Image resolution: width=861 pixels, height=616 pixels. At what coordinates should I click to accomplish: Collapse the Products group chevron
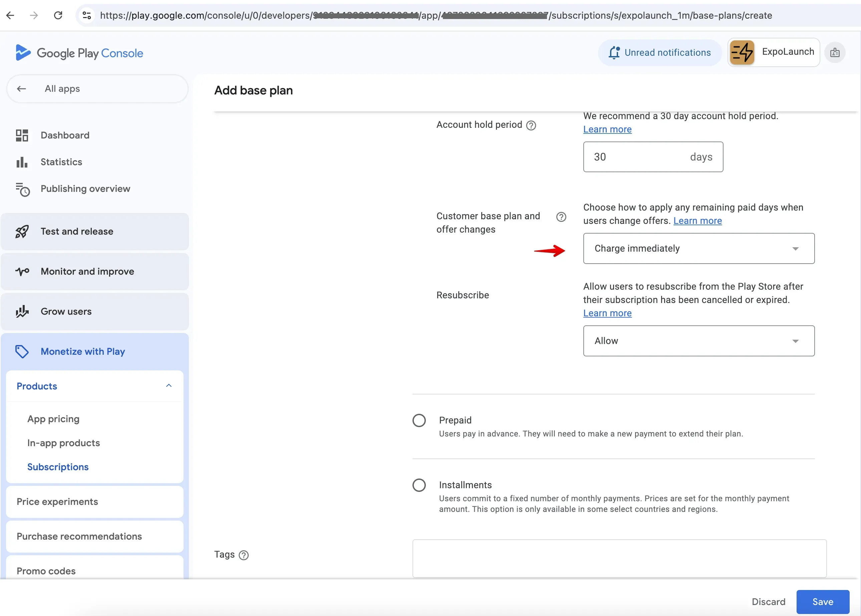[x=169, y=386]
